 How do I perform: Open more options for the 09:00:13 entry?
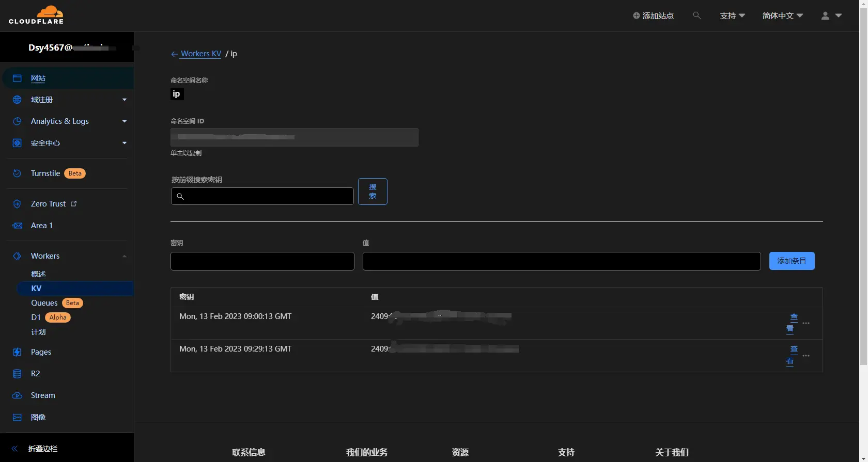tap(806, 323)
